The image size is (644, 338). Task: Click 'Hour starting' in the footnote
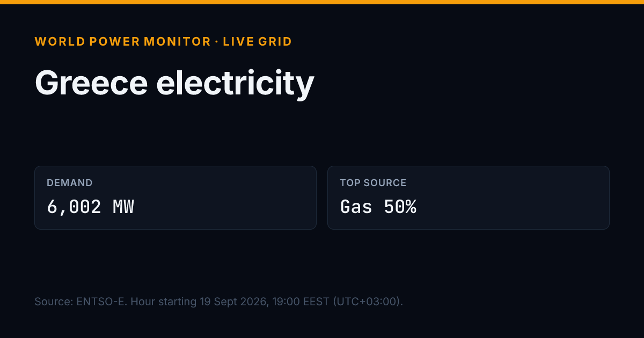pyautogui.click(x=164, y=302)
